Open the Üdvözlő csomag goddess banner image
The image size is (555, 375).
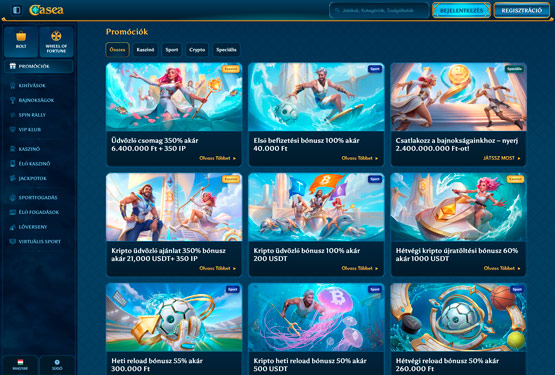tap(174, 97)
